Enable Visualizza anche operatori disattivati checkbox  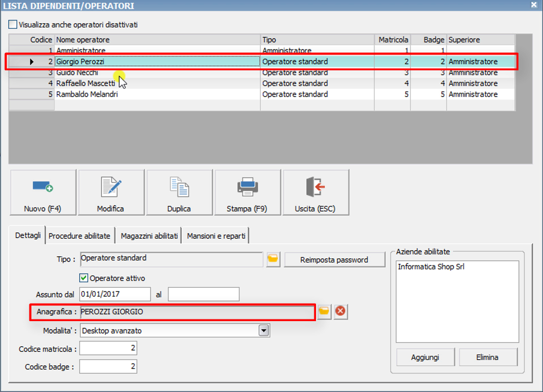pyautogui.click(x=13, y=25)
